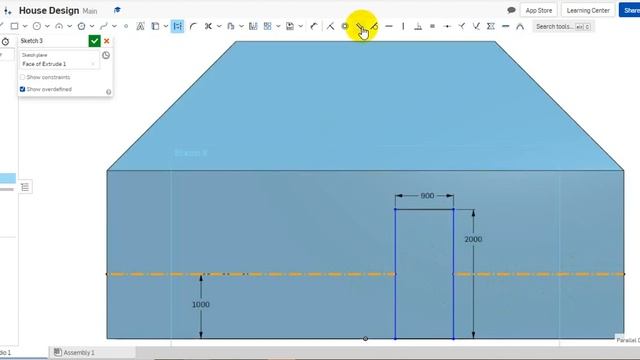Select the Offset tool
Viewport: 640px width, 360px height.
(x=231, y=26)
